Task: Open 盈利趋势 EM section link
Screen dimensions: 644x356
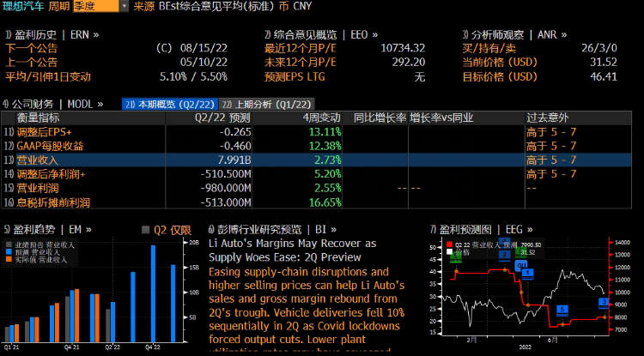Action: [47, 229]
